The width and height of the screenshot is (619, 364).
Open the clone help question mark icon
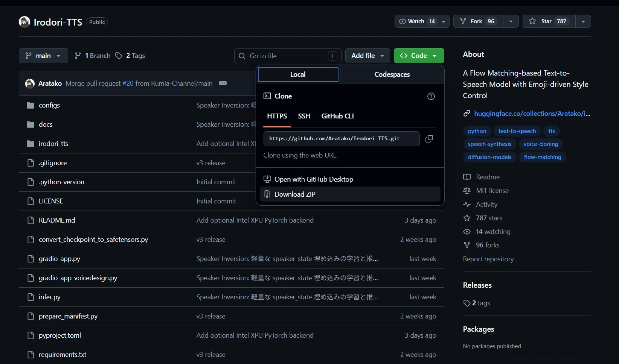pos(431,96)
